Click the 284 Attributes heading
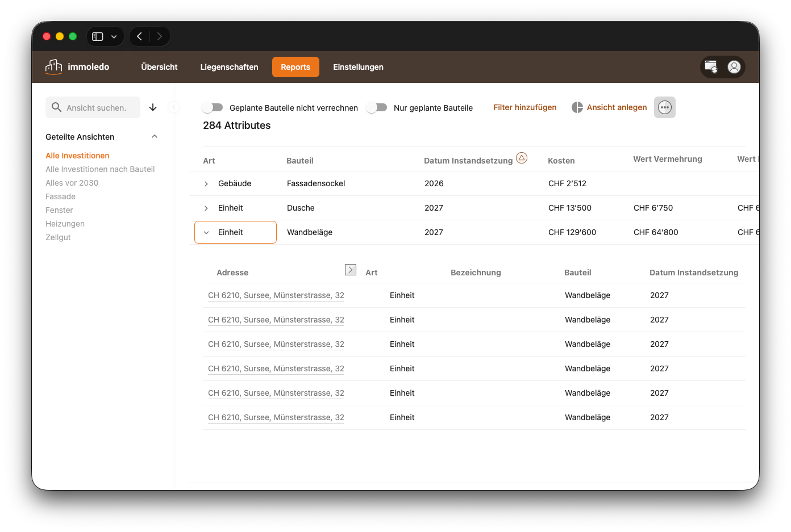The height and width of the screenshot is (532, 791). click(237, 125)
